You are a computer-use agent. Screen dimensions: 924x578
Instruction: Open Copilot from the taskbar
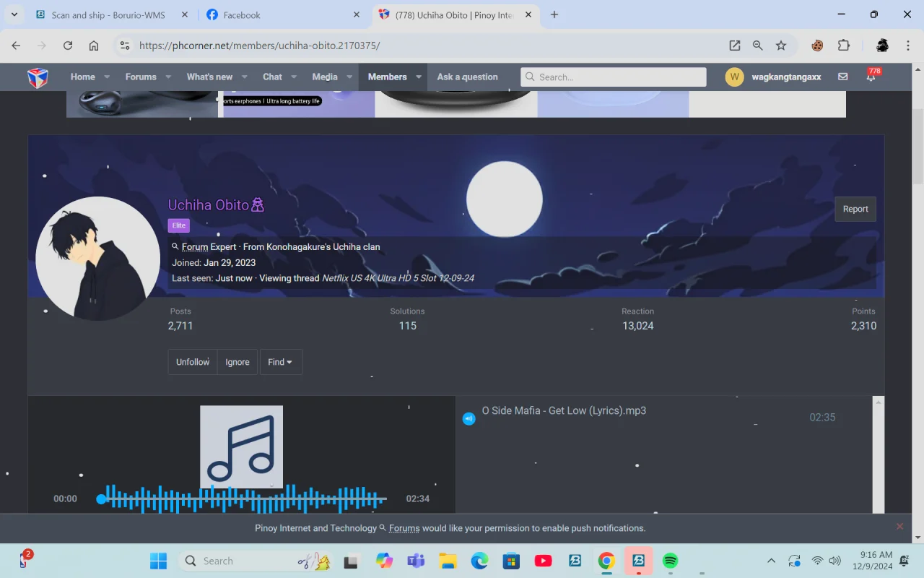click(x=384, y=561)
